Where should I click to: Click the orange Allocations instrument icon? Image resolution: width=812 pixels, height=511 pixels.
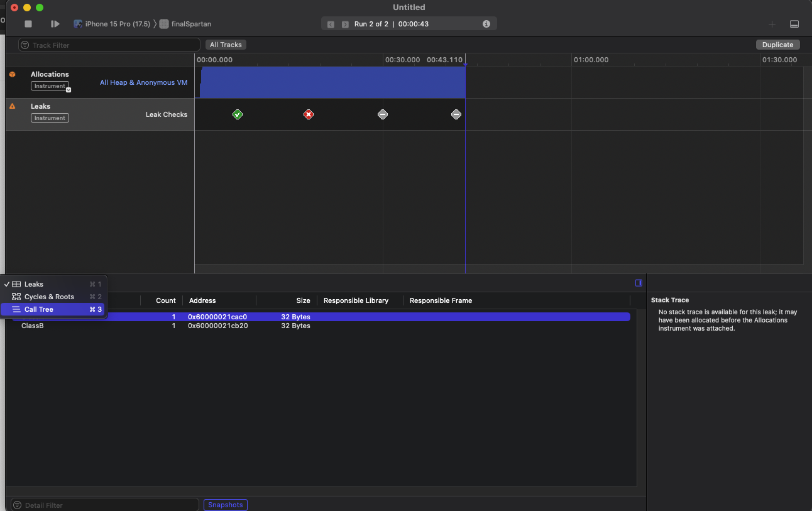coord(12,74)
